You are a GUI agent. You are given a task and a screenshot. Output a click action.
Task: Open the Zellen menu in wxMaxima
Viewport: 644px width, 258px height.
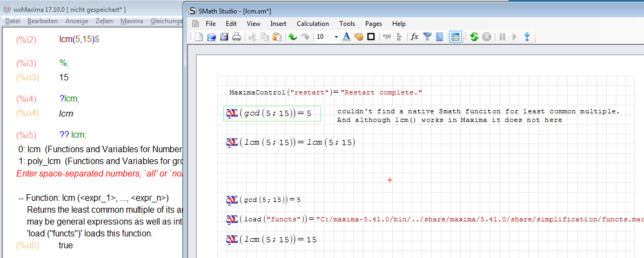pos(104,21)
